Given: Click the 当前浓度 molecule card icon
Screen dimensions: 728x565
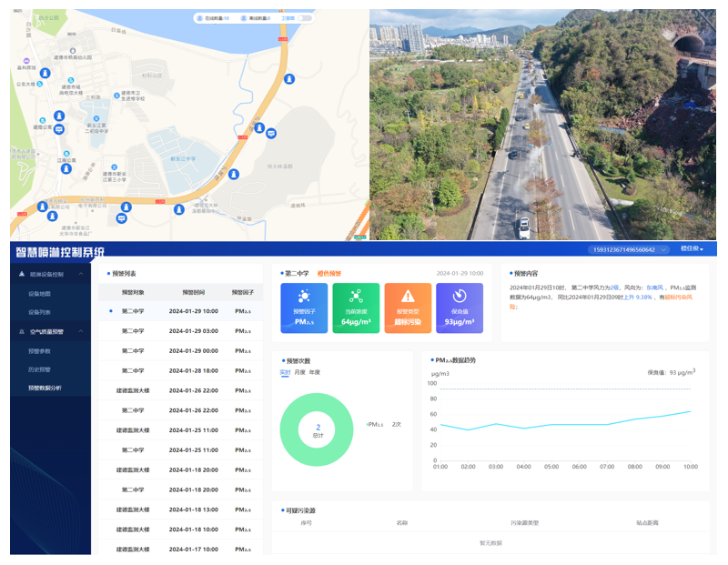Looking at the screenshot, I should [356, 296].
